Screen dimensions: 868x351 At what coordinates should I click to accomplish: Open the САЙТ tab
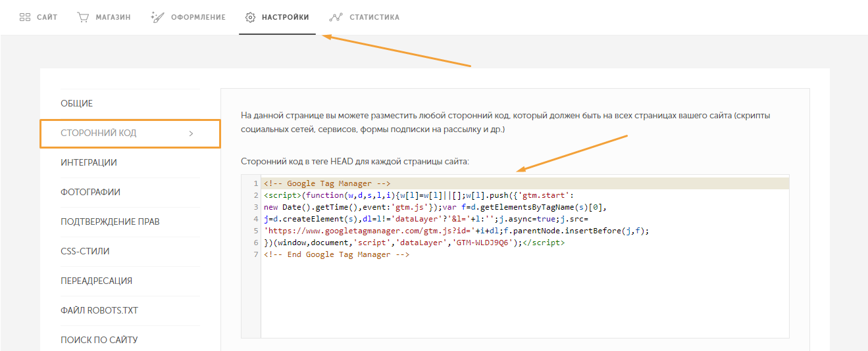[47, 17]
